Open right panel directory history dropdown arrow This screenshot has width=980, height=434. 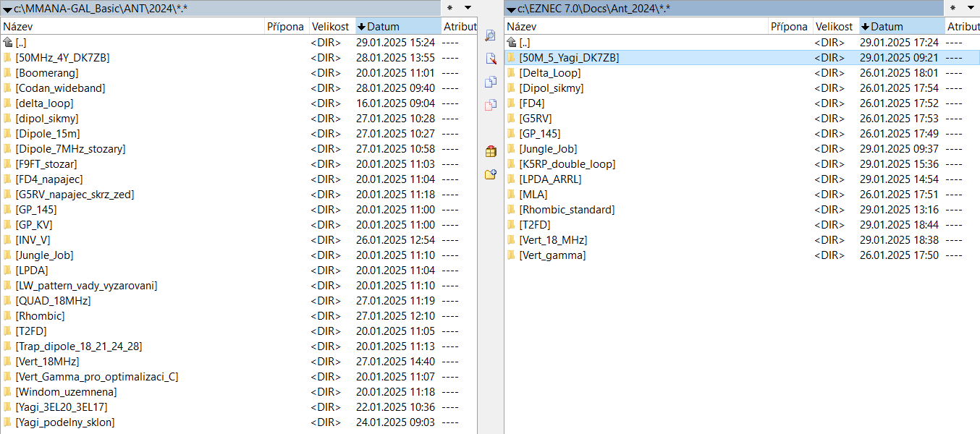click(971, 8)
